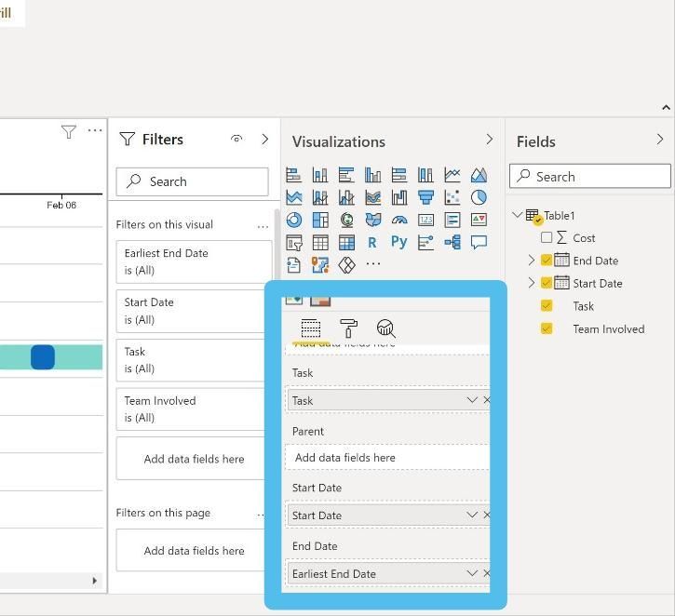675x616 pixels.
Task: Pick the pie chart visual
Action: pos(479,197)
